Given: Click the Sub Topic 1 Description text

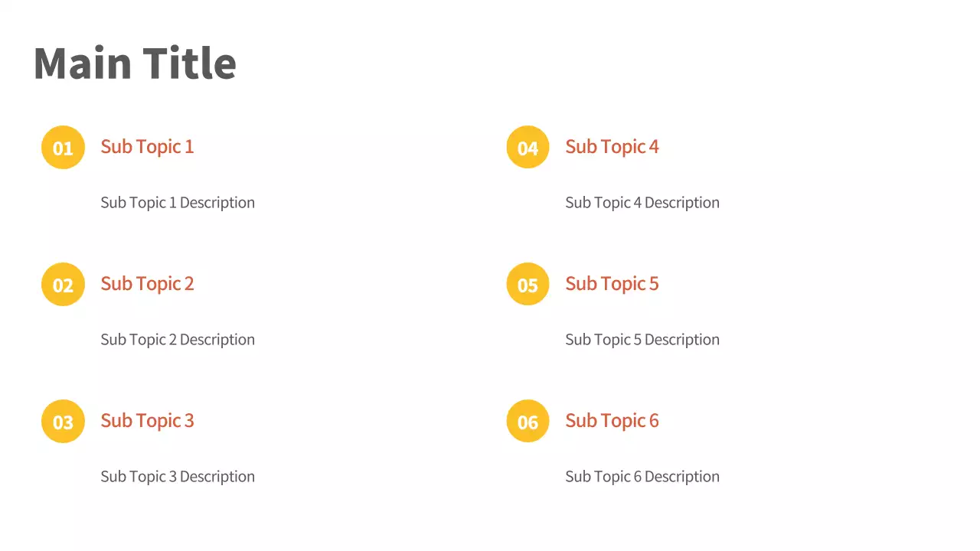Looking at the screenshot, I should point(178,203).
